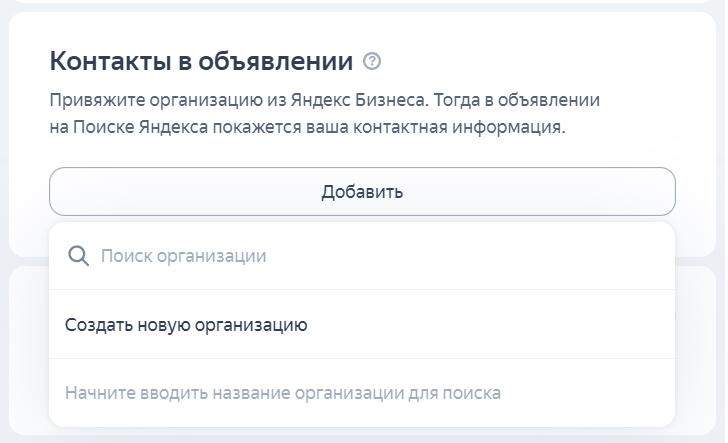Click the word "Контакты" in the heading
The image size is (728, 443).
pyautogui.click(x=112, y=61)
